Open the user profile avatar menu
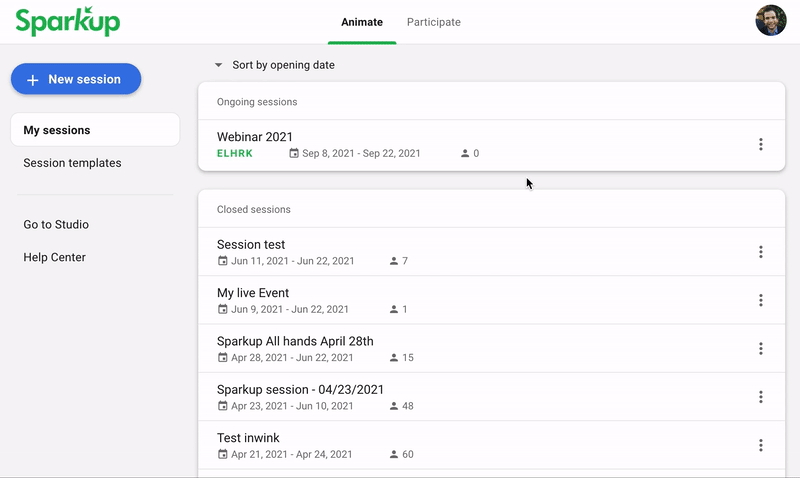Image resolution: width=800 pixels, height=478 pixels. pyautogui.click(x=770, y=20)
